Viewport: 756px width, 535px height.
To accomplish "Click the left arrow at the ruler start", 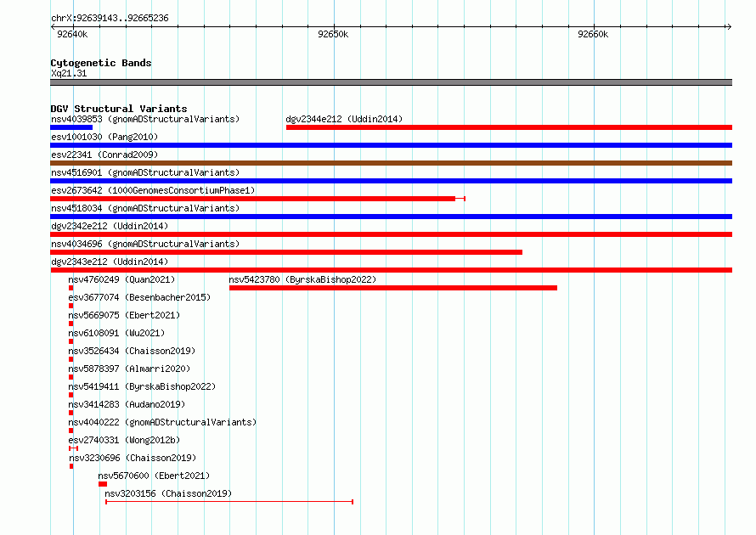I will click(53, 26).
